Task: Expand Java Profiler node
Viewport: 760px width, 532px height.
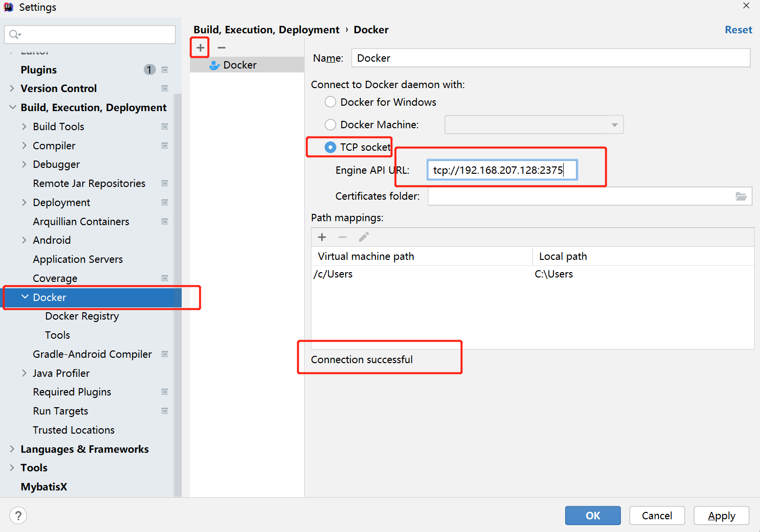Action: [24, 373]
